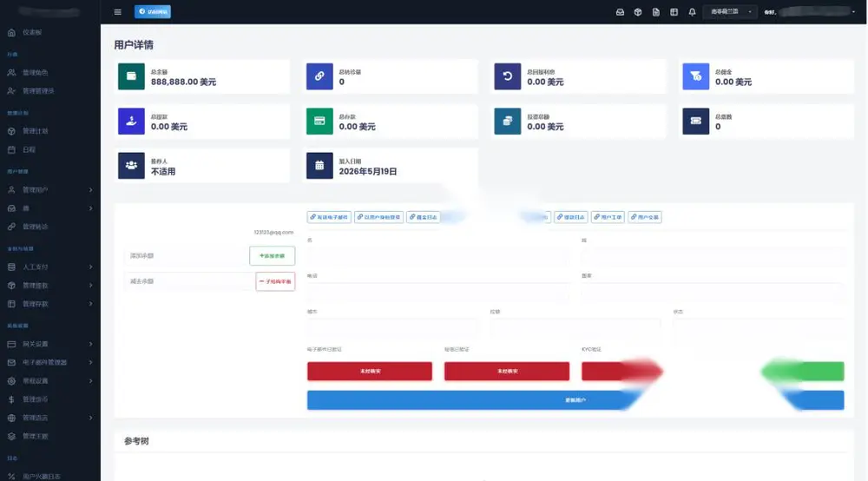Open notifications bell in top bar
Image resolution: width=868 pixels, height=481 pixels.
tap(692, 11)
